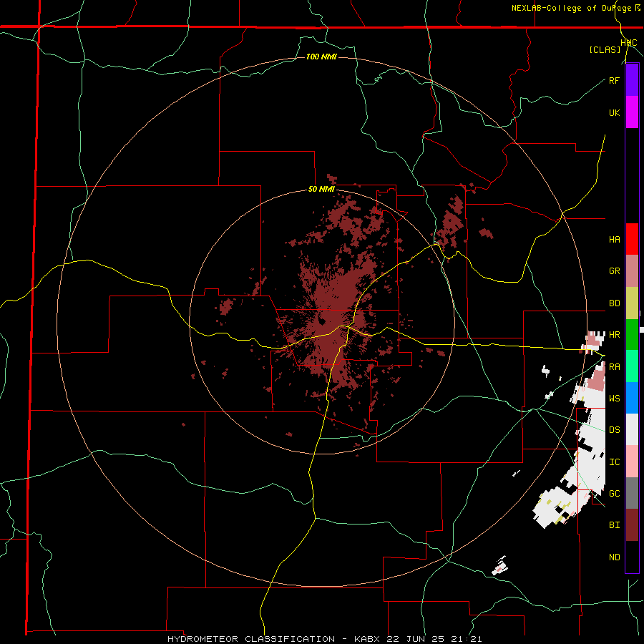Click the NEXLAB-College of DuPage credit text
Image resolution: width=644 pixels, height=644 pixels.
pyautogui.click(x=570, y=8)
